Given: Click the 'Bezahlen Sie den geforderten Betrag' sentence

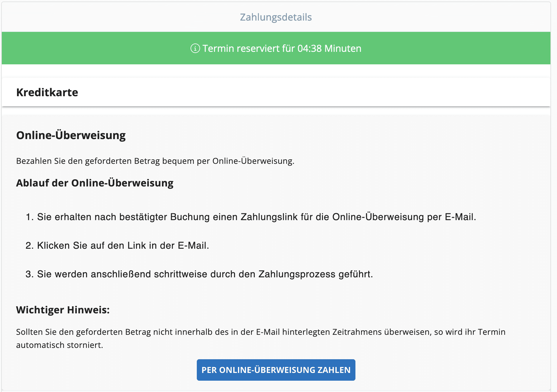Looking at the screenshot, I should 155,161.
